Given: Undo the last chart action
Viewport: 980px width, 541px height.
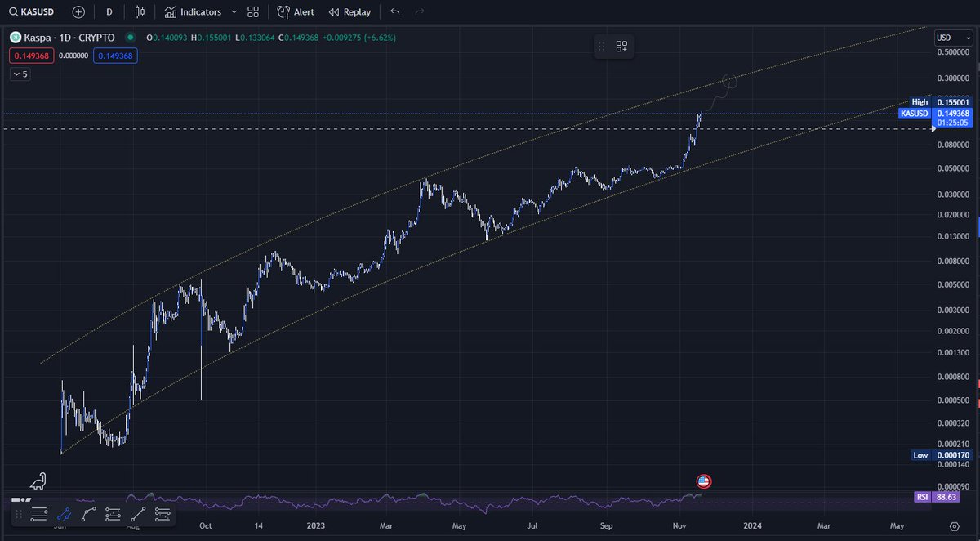Looking at the screenshot, I should [x=395, y=12].
